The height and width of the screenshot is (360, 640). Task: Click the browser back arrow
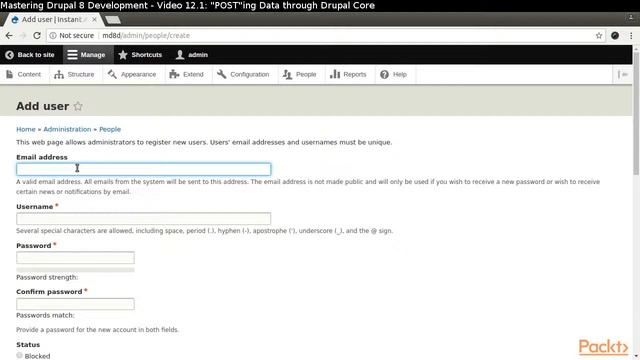click(9, 36)
